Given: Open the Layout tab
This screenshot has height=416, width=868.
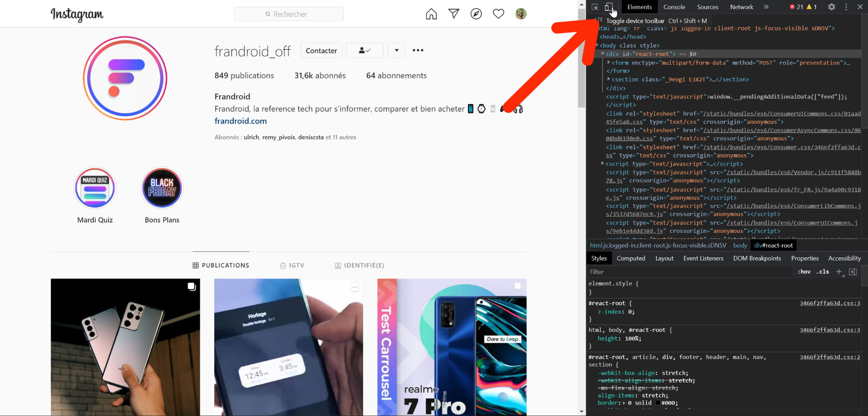Looking at the screenshot, I should [664, 258].
